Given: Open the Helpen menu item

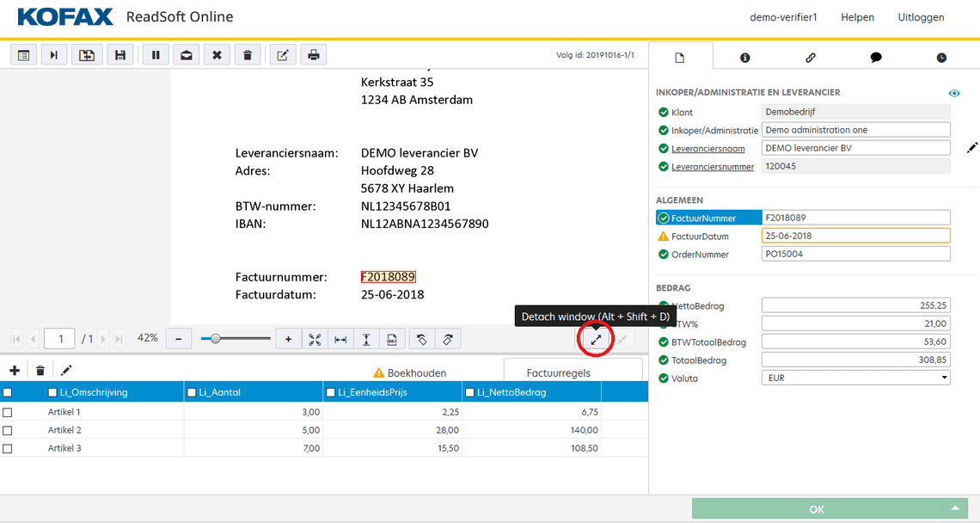Looking at the screenshot, I should coord(857,17).
